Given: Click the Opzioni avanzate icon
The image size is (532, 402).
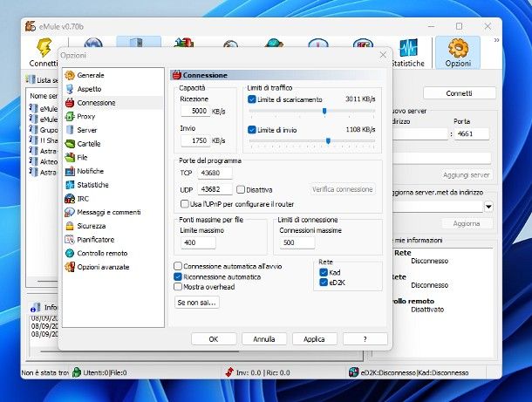Looking at the screenshot, I should [70, 267].
